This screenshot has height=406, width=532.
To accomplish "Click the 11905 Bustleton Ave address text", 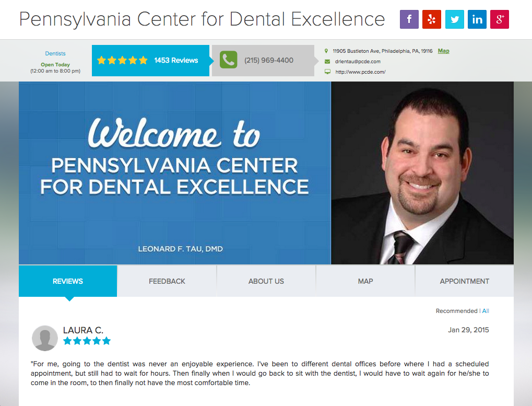I will pos(383,51).
